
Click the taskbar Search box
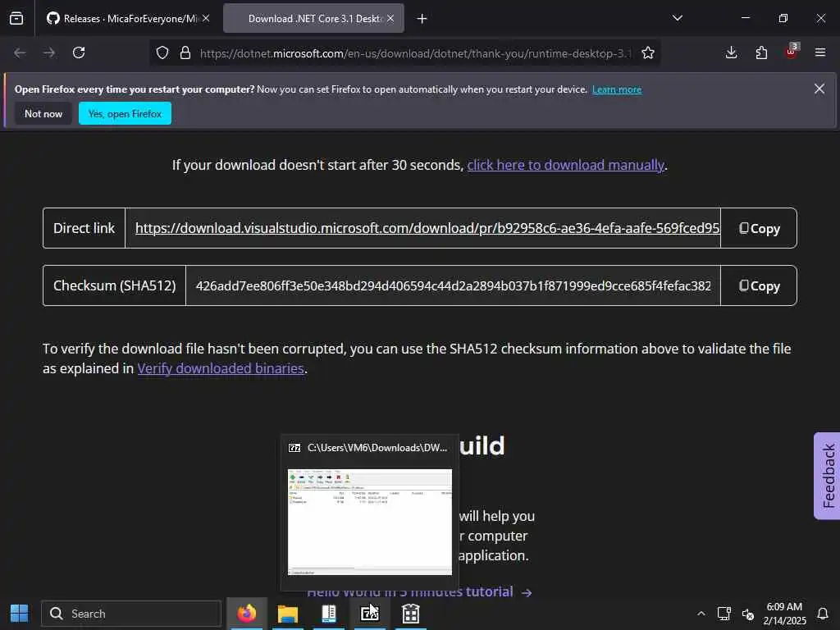pos(131,614)
